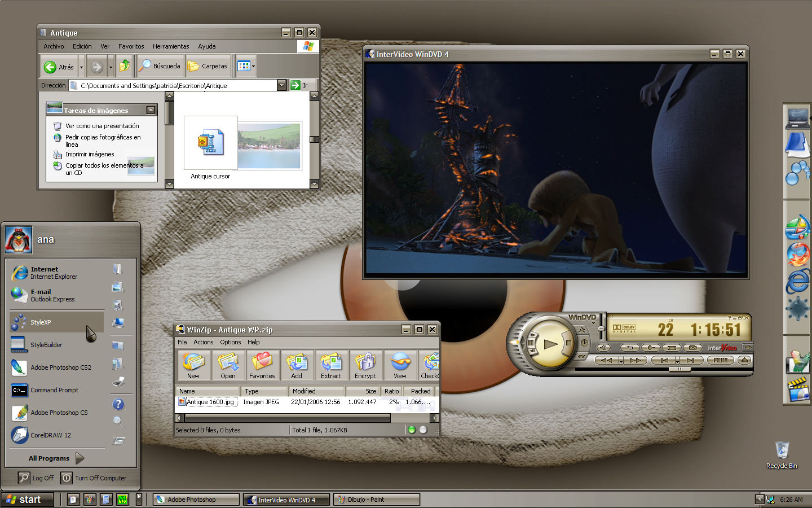Click the WinDVD playback position slider
The image size is (812, 508).
coord(680,369)
